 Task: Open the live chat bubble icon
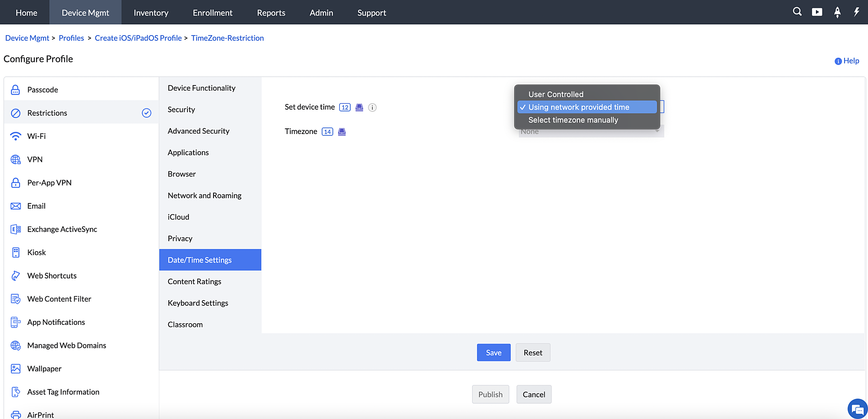(857, 409)
